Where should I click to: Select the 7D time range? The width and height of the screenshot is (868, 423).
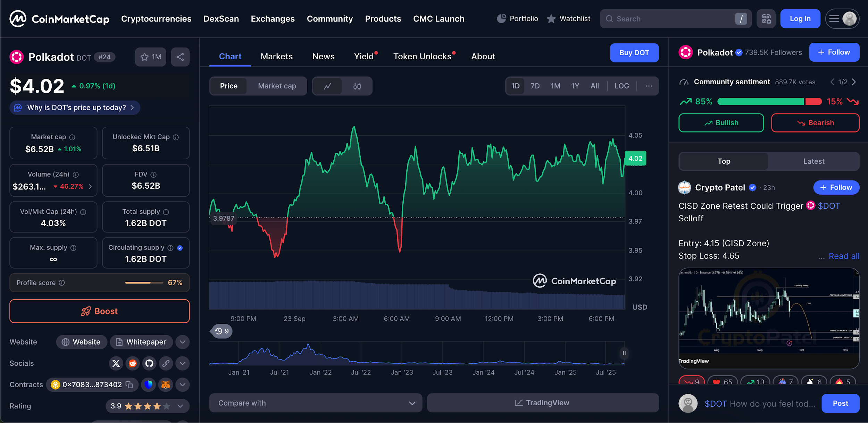pyautogui.click(x=535, y=86)
